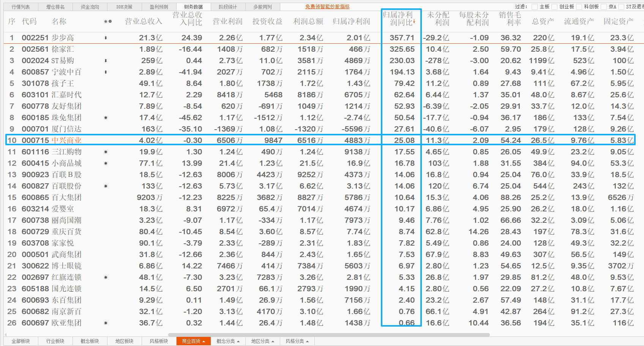
Task: Select the 地区板块 bottom tab
Action: [x=125, y=341]
